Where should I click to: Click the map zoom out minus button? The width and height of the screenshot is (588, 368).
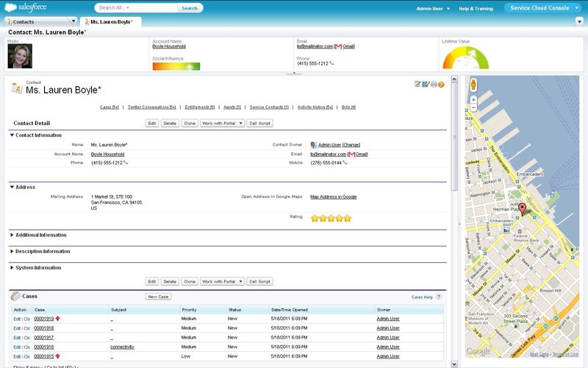click(x=473, y=107)
